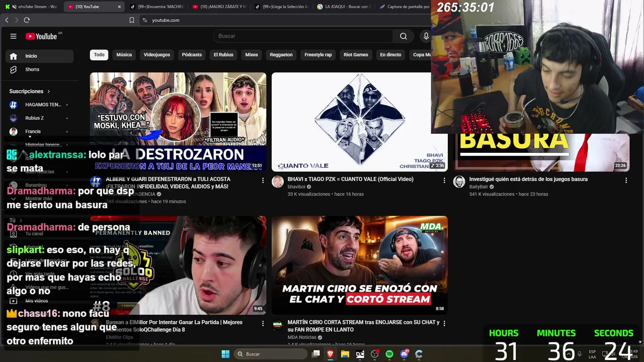Open options menu for MARTÍN CIRIO CORTA STREAM video
This screenshot has width=644, height=362.
tap(444, 323)
